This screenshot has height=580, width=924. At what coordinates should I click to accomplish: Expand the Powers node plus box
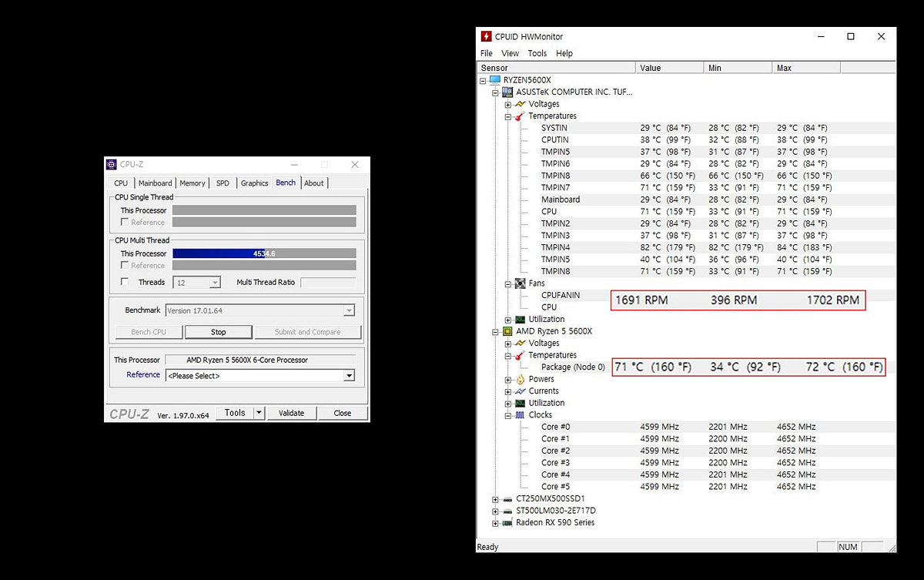[x=508, y=379]
